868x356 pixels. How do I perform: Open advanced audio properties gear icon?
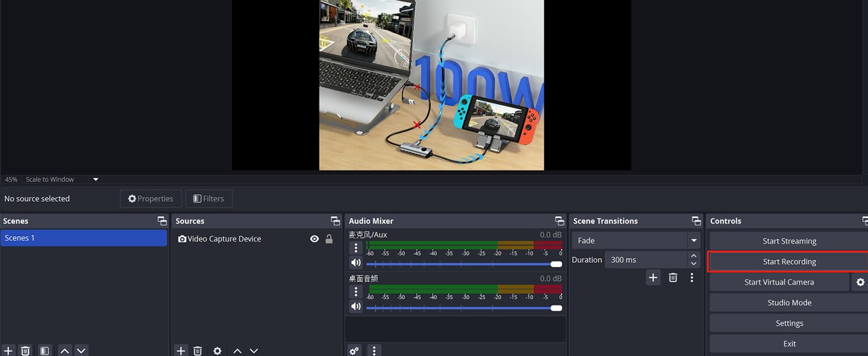[354, 351]
